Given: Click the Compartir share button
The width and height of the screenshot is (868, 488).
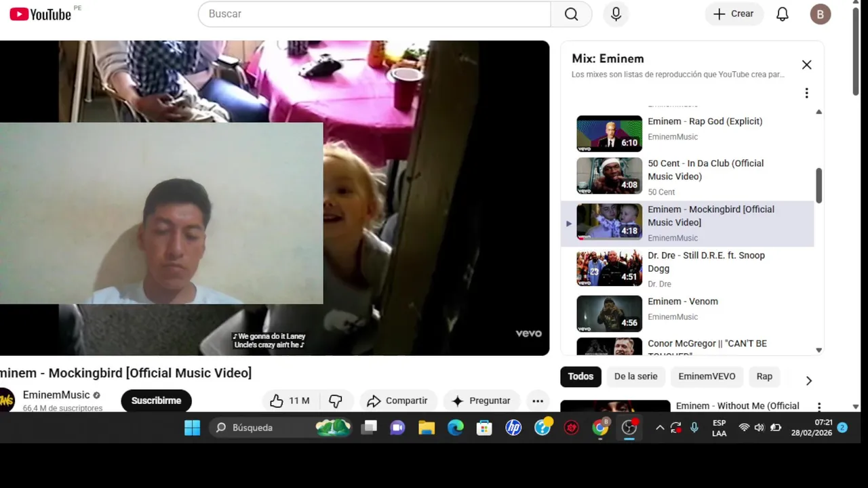Looking at the screenshot, I should [398, 401].
